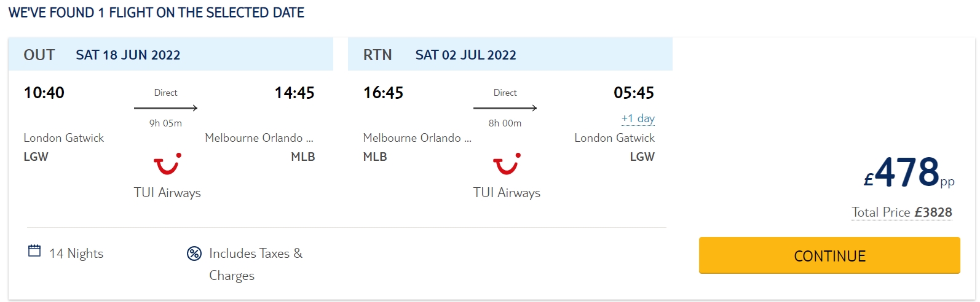Image resolution: width=980 pixels, height=302 pixels.
Task: Click the Total Price £3828 link
Action: pyautogui.click(x=901, y=212)
